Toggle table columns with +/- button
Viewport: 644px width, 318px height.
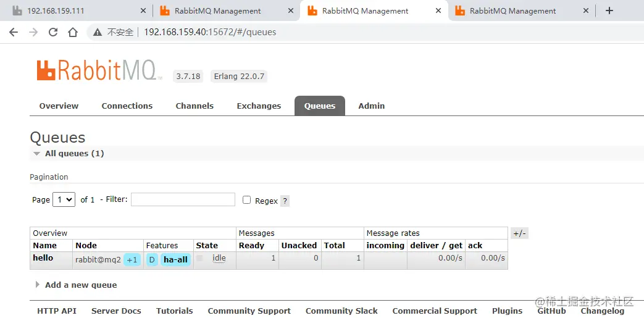click(519, 233)
